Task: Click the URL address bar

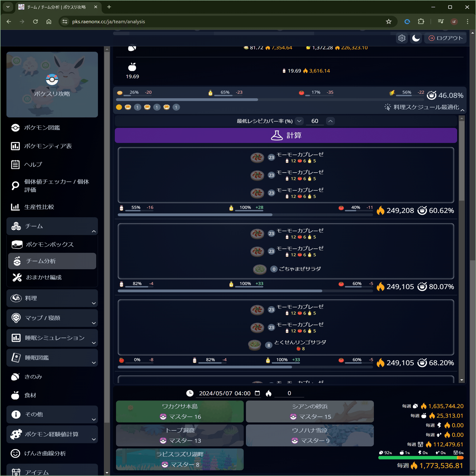Action: [x=228, y=22]
